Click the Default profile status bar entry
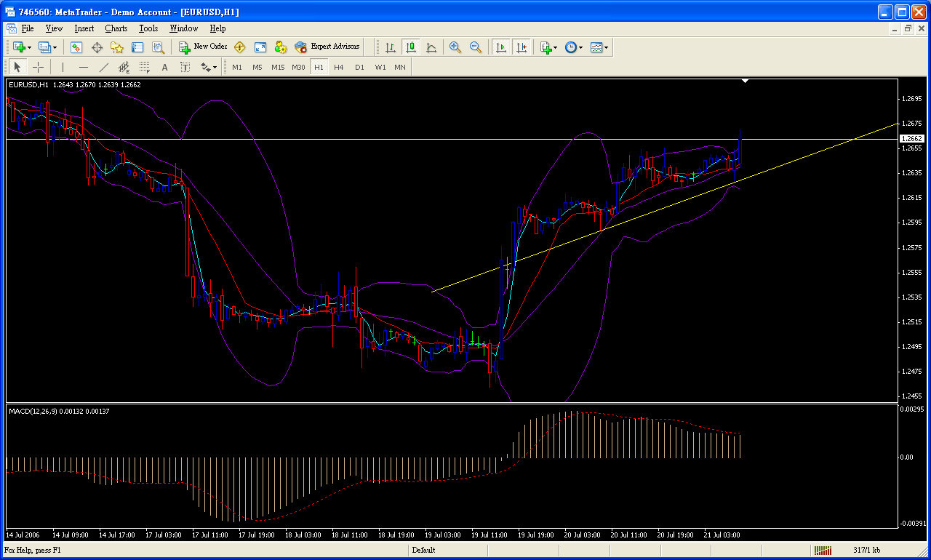This screenshot has height=560, width=931. (x=423, y=551)
